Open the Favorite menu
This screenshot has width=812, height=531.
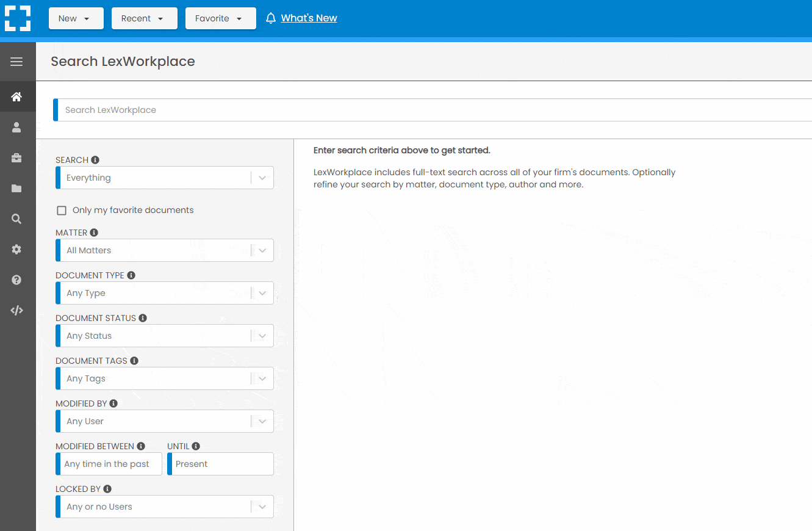coord(220,18)
